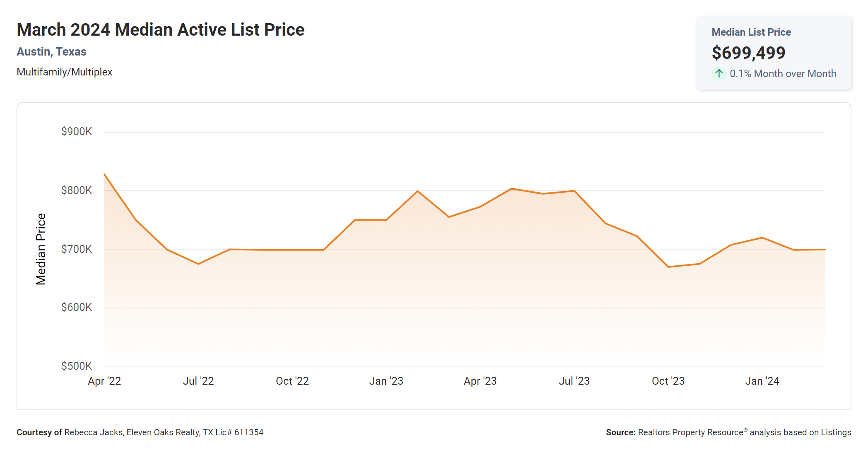Click the $699,499 median list price value
This screenshot has height=456, width=868.
[748, 53]
